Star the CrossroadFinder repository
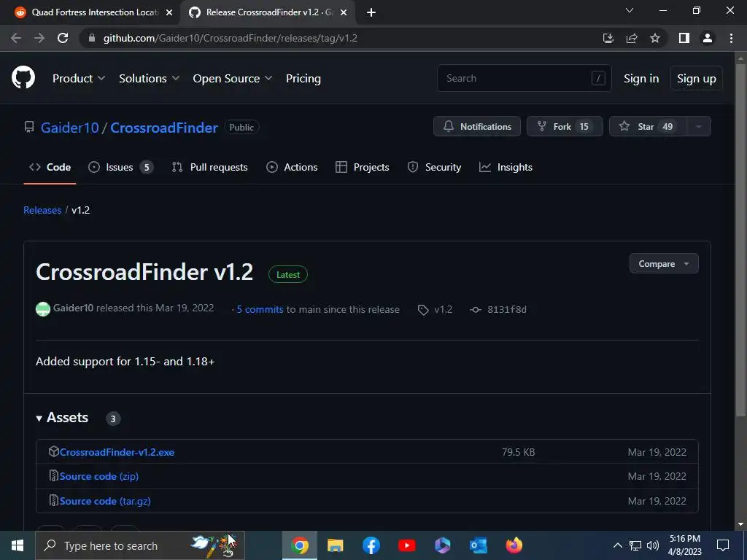The image size is (747, 560). tap(648, 127)
